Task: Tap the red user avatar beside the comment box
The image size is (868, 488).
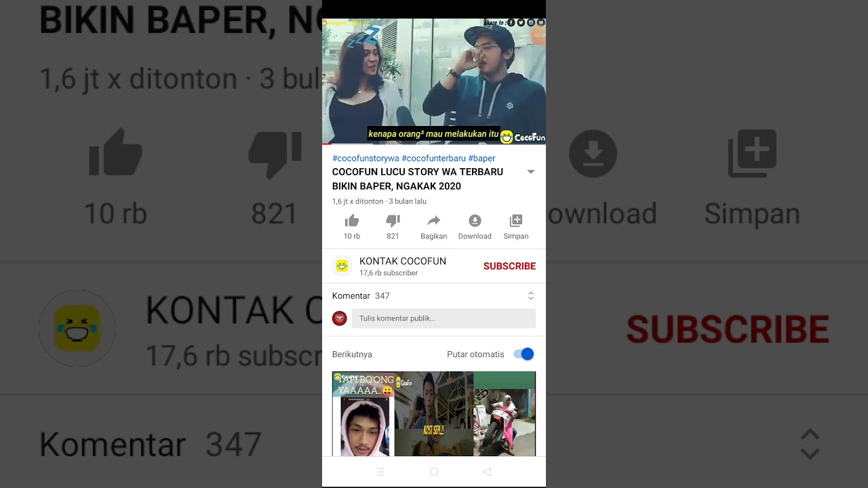Action: (340, 318)
